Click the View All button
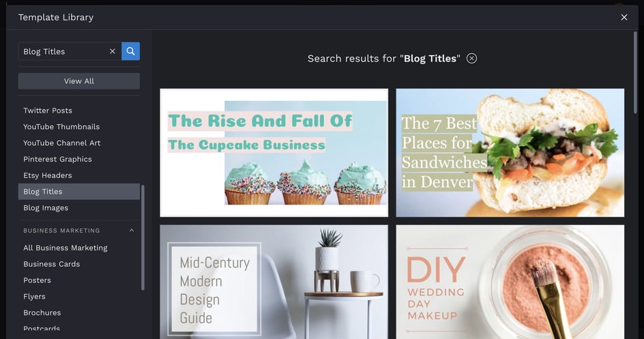The width and height of the screenshot is (644, 339). [x=79, y=81]
